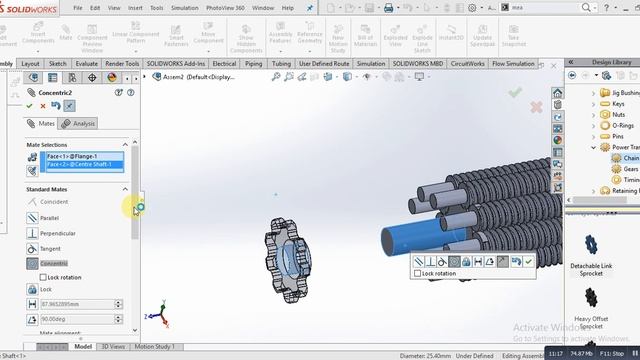
Task: Click the Print icon in top toolbar
Action: (389, 8)
